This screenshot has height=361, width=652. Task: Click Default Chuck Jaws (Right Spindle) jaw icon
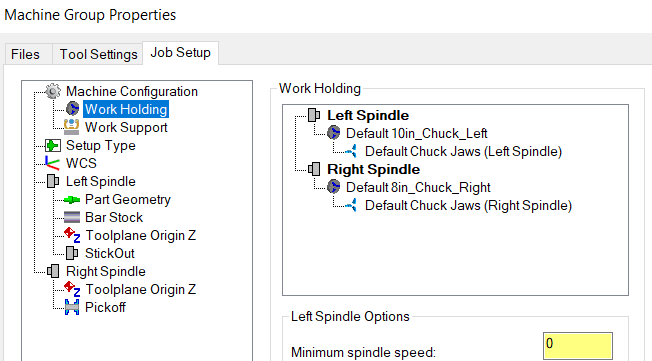(x=351, y=205)
